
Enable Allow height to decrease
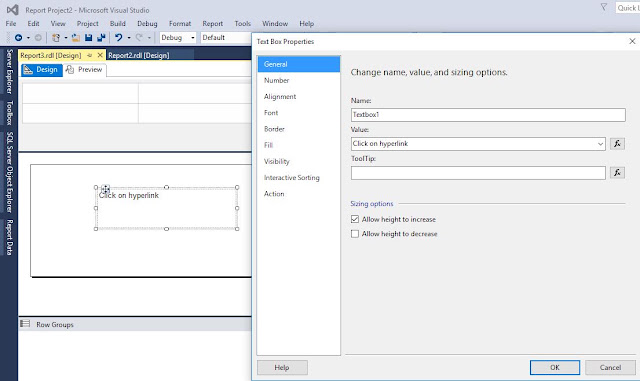[355, 234]
